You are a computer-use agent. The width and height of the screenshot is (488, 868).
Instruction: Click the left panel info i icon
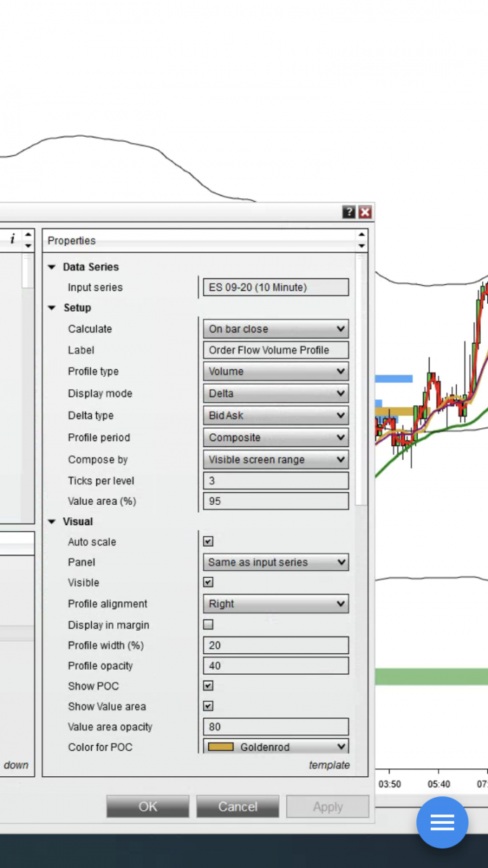pyautogui.click(x=12, y=239)
